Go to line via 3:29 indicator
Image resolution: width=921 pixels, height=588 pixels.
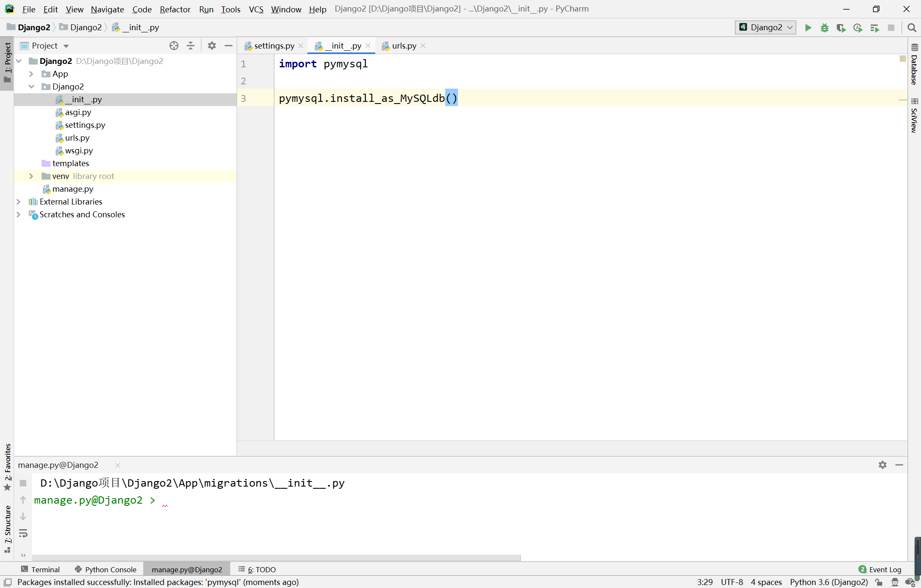[705, 582]
